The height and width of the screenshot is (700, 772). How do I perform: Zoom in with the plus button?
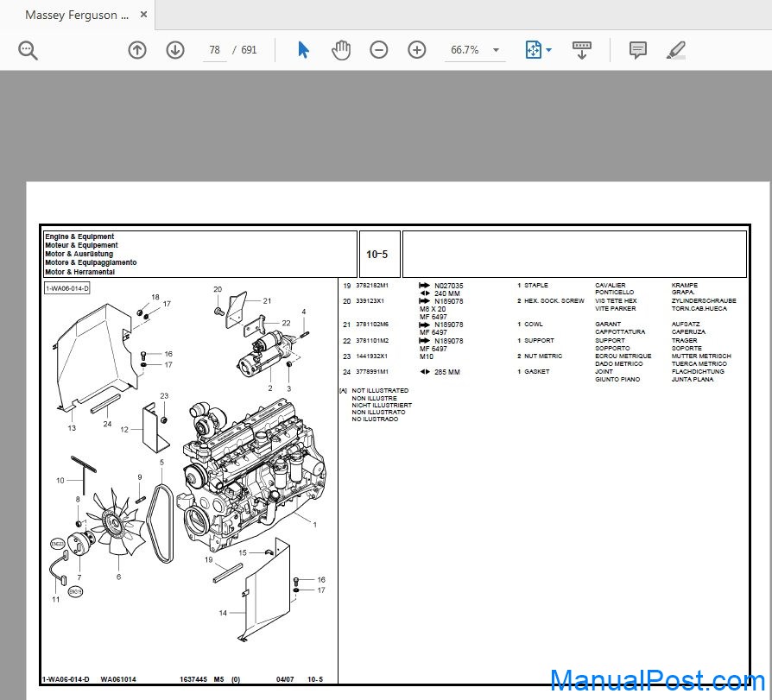(417, 50)
